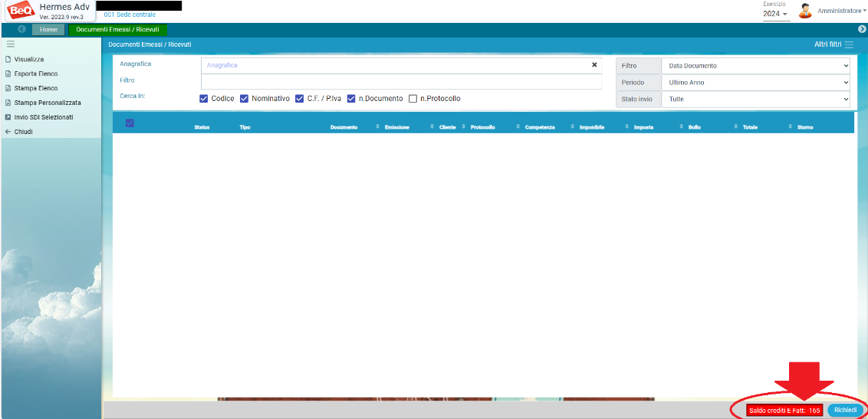The image size is (868, 419).
Task: Open the Data Documento filter dropdown
Action: [x=755, y=66]
